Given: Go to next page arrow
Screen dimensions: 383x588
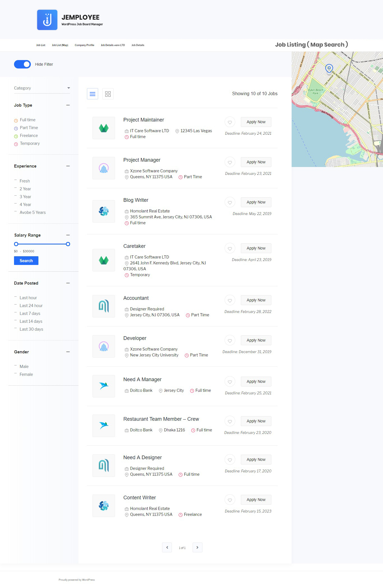Looking at the screenshot, I should tap(197, 547).
